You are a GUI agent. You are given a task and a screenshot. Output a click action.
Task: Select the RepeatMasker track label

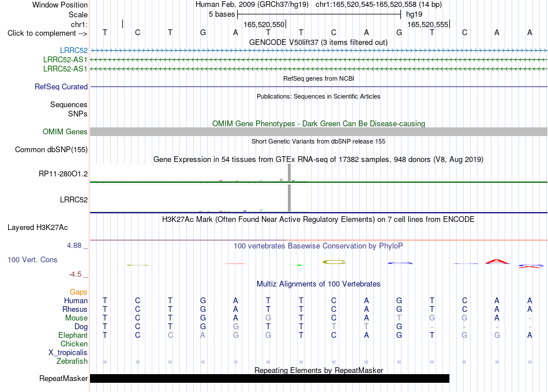[63, 378]
